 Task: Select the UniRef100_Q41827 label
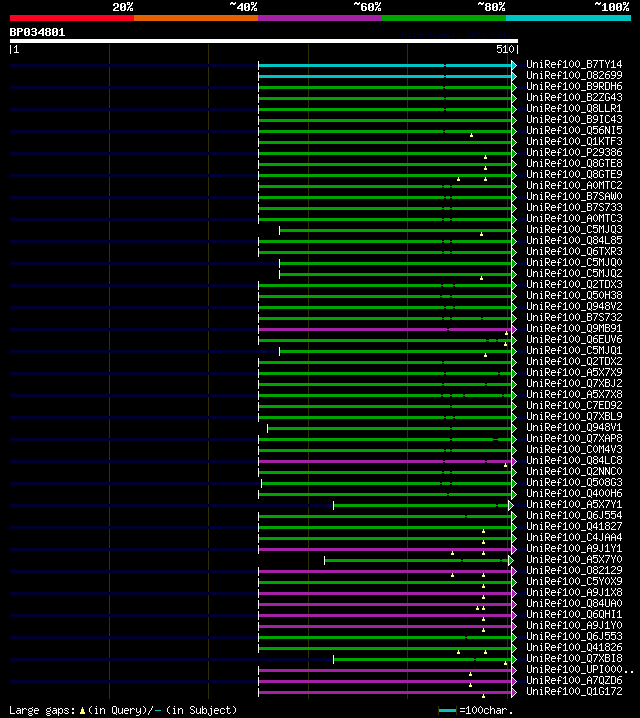click(574, 527)
